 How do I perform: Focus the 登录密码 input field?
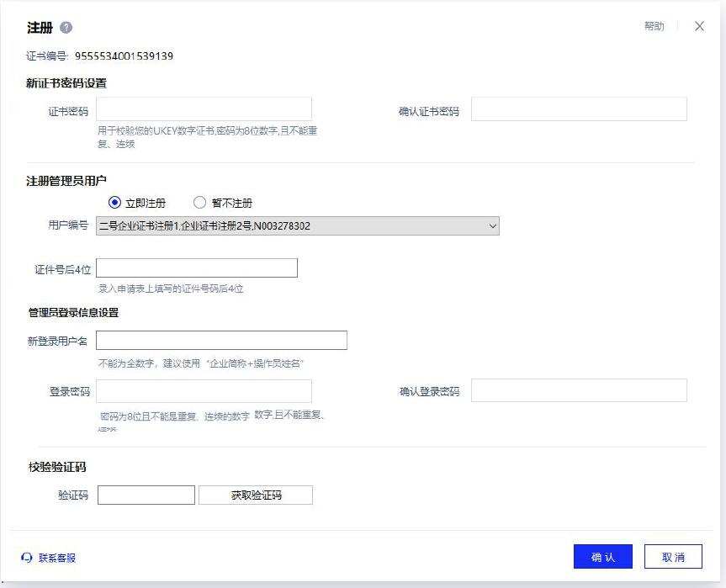click(x=204, y=391)
